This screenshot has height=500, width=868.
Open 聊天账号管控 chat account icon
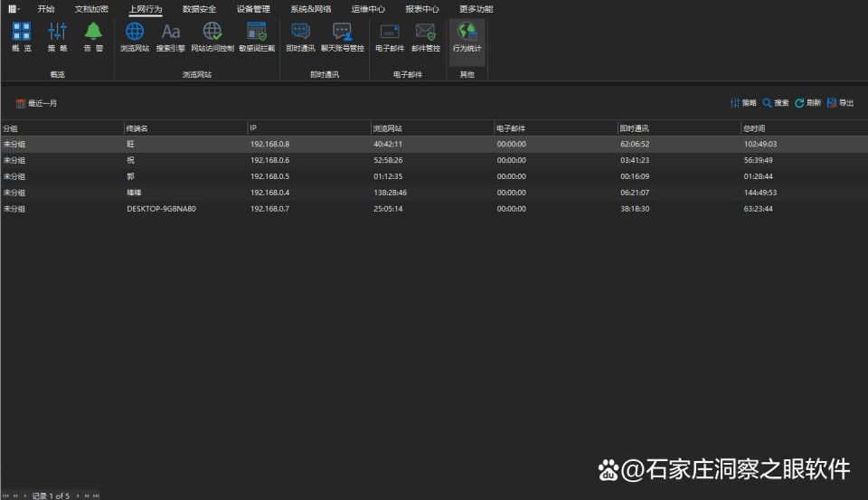click(x=343, y=36)
